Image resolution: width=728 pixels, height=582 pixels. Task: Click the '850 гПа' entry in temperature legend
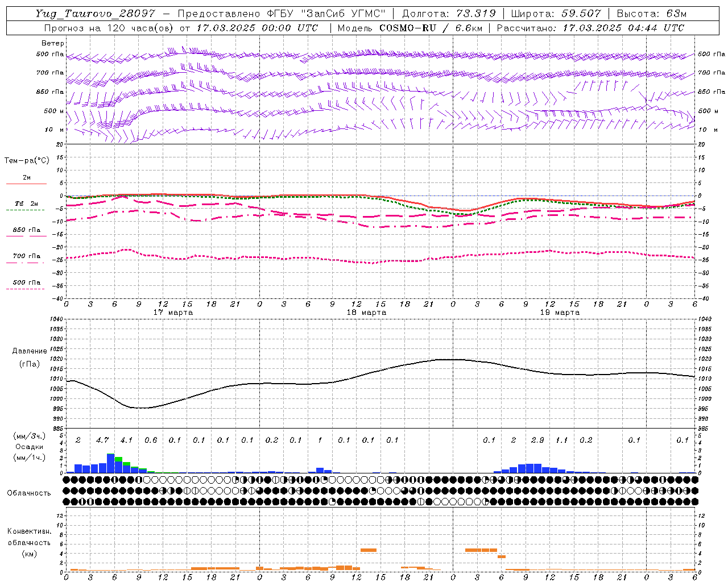coord(26,230)
